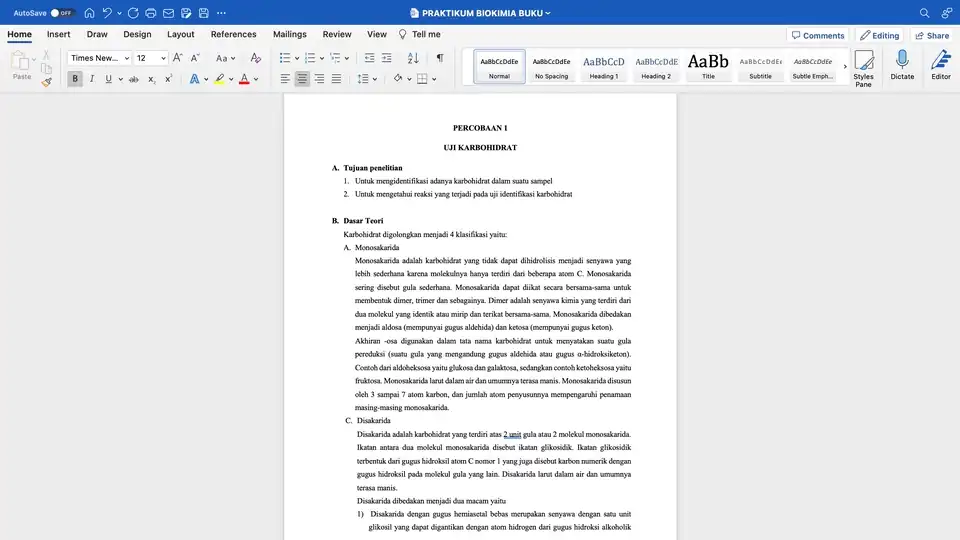
Task: Toggle bold formatting
Action: pos(75,79)
